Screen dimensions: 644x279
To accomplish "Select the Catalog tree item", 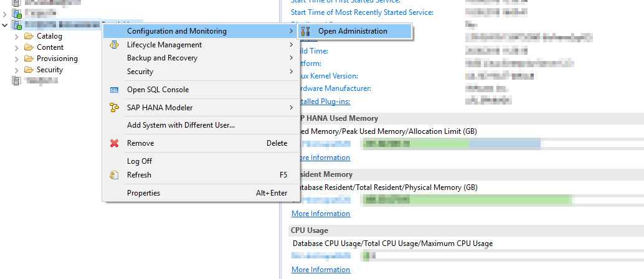I will (x=49, y=36).
